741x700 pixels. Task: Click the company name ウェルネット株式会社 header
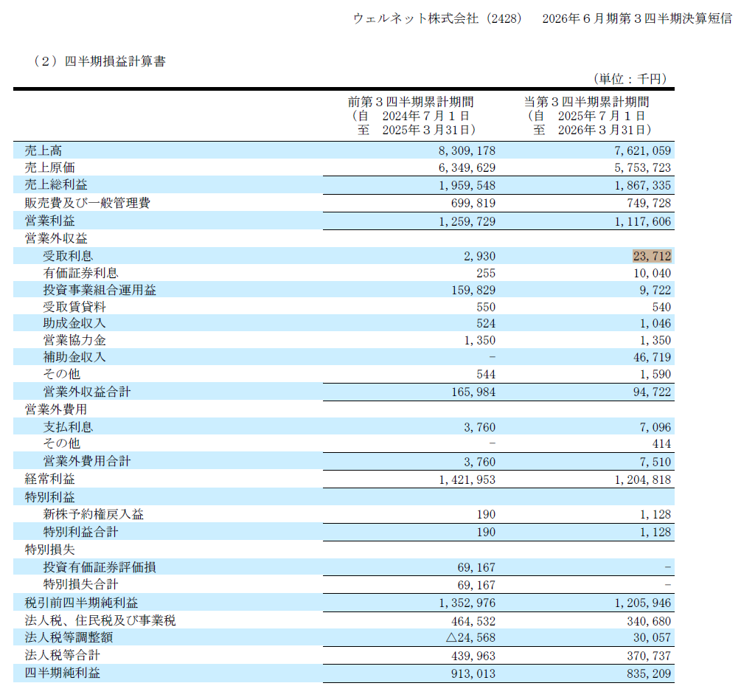(x=415, y=18)
